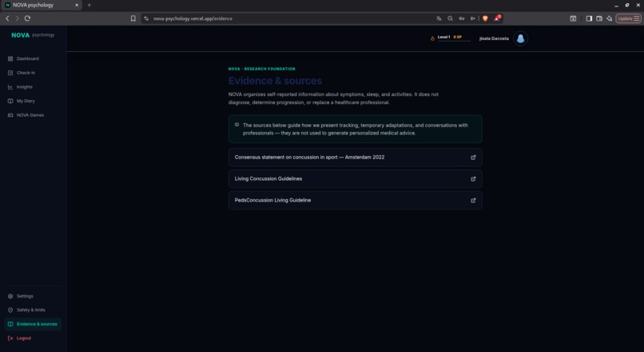The image size is (644, 352).
Task: Open the Dashboard page from sidebar
Action: (33, 59)
